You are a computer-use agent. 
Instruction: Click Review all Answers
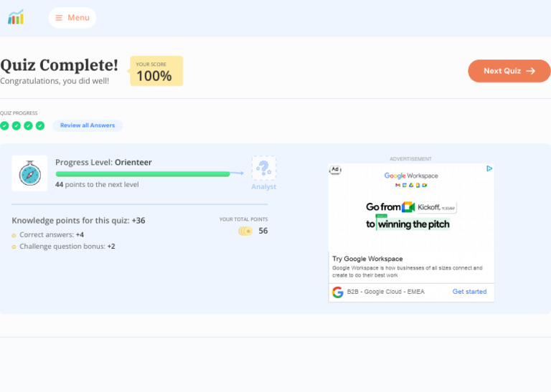pos(88,125)
